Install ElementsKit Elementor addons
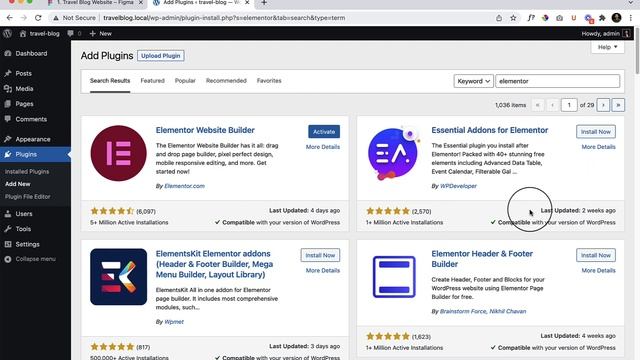Image resolution: width=640 pixels, height=360 pixels. tap(320, 256)
